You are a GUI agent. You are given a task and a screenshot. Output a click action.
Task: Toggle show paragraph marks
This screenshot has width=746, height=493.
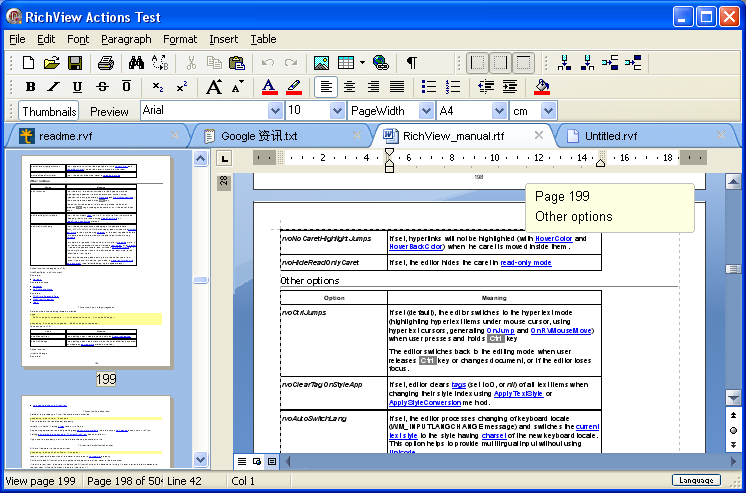tap(411, 63)
